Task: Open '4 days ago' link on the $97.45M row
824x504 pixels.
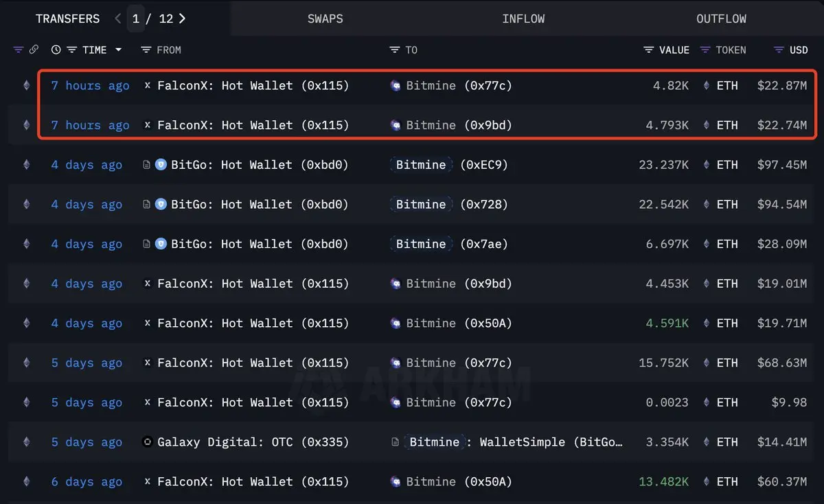Action: click(87, 165)
